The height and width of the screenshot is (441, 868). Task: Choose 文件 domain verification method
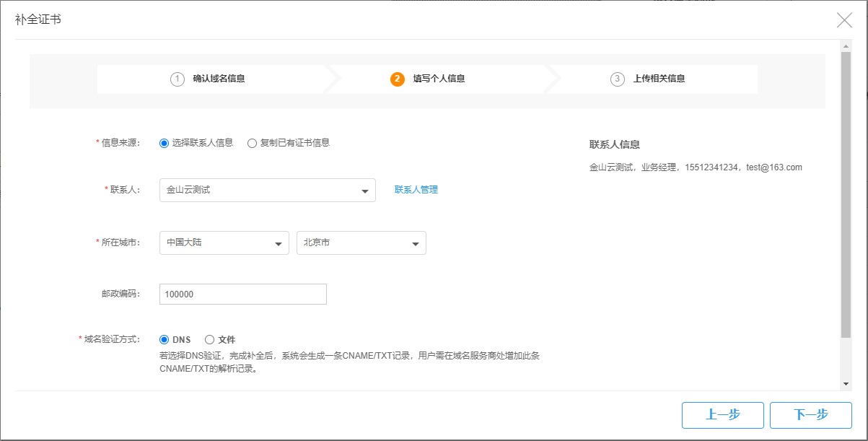click(x=210, y=339)
